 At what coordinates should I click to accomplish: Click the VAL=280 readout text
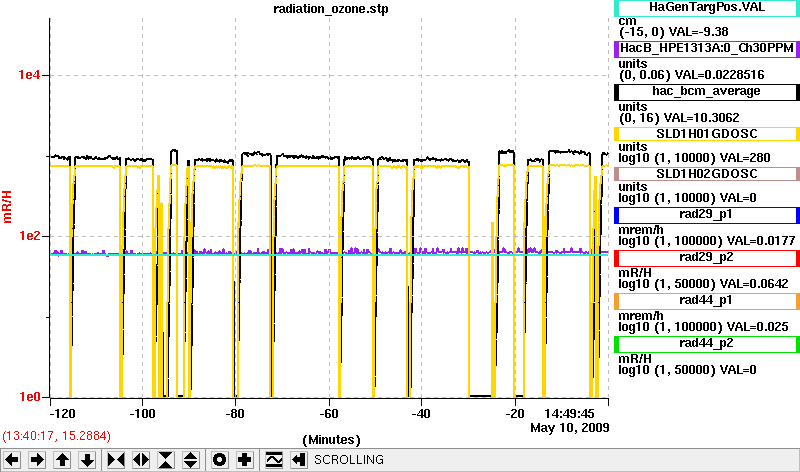point(745,158)
